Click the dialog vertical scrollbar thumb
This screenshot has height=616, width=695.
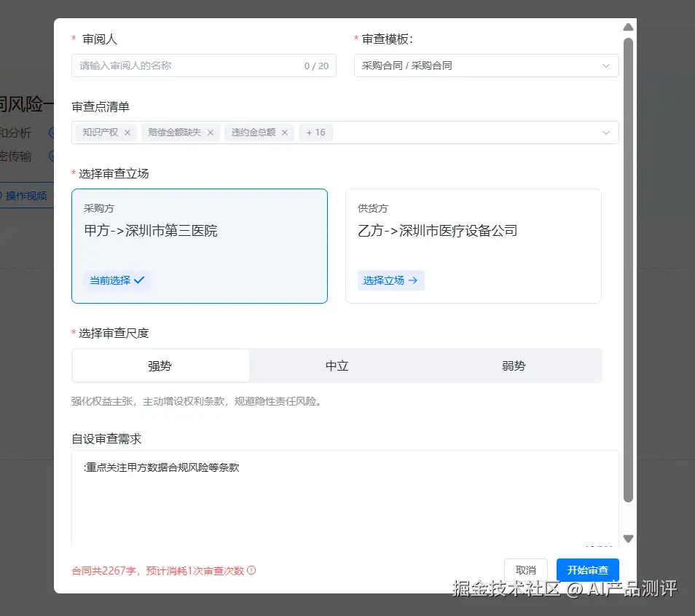(x=628, y=270)
